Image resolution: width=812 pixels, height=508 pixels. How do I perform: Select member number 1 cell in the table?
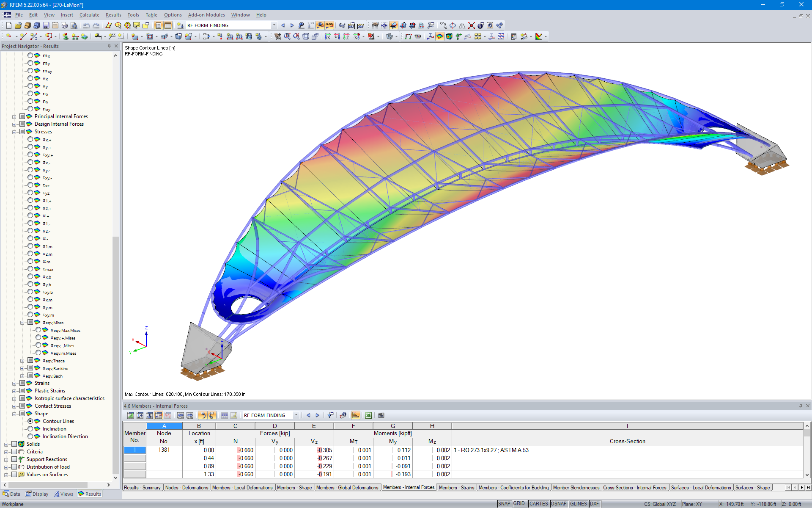tap(134, 450)
